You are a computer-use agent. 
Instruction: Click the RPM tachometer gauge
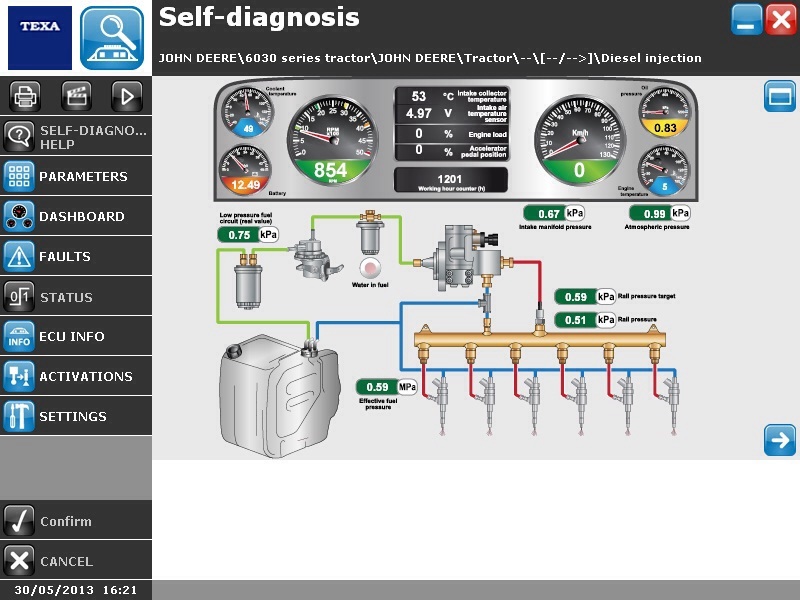pyautogui.click(x=331, y=140)
